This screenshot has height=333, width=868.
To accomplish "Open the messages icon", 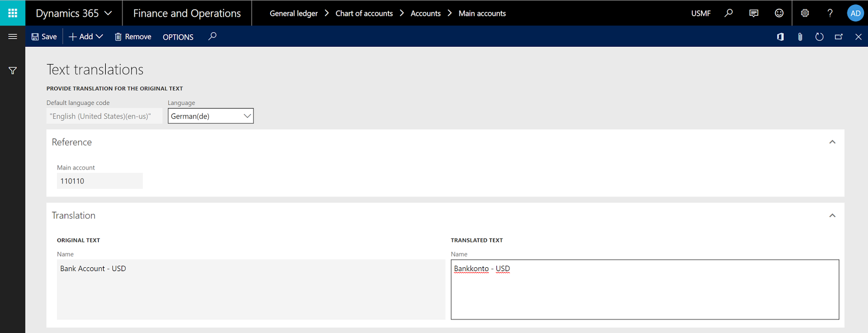I will pyautogui.click(x=754, y=13).
